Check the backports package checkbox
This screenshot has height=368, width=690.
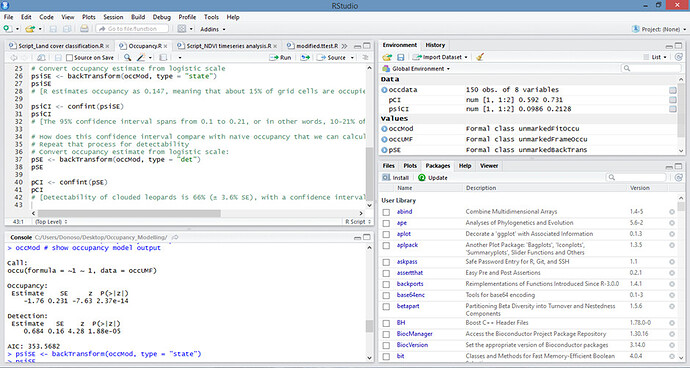point(386,284)
